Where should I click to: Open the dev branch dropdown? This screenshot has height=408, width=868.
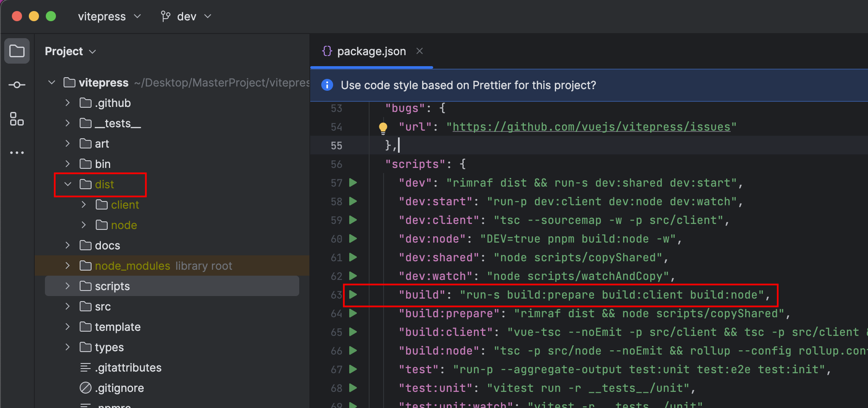[x=186, y=17]
